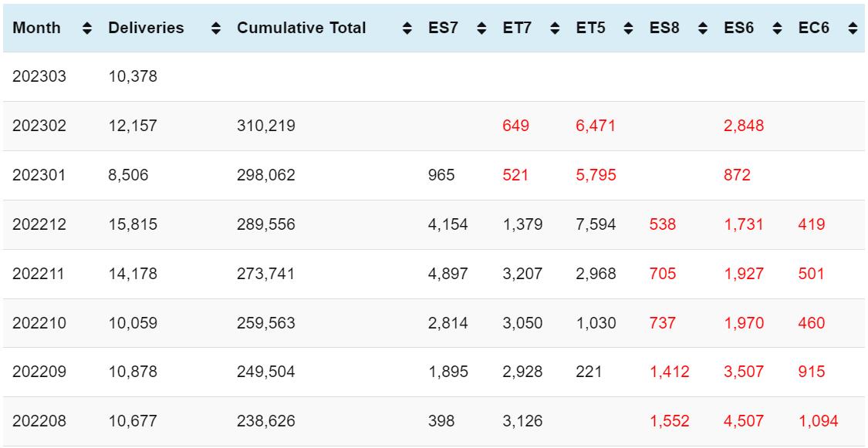Viewport: 868px width, 448px height.
Task: Select the 202212 row month cell
Action: point(39,225)
